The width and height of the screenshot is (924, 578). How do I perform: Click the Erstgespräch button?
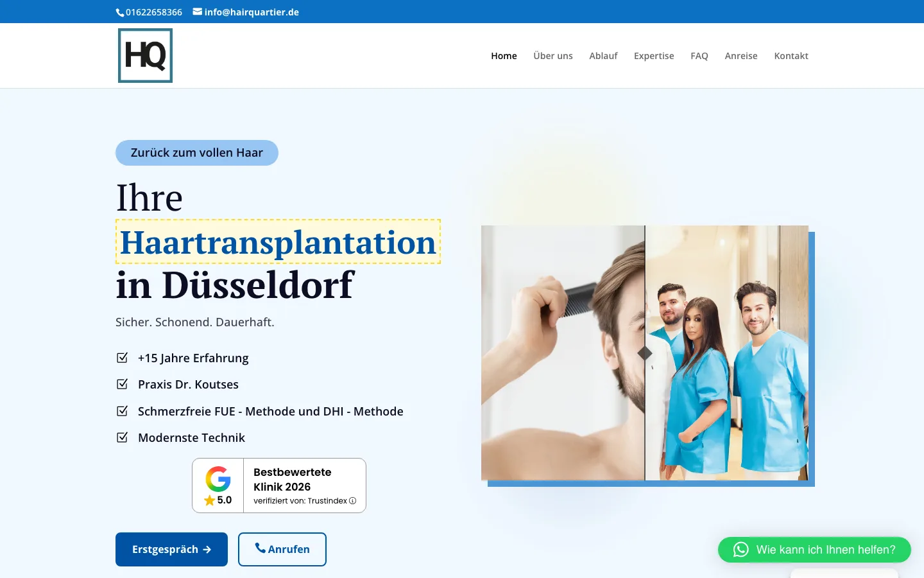(x=171, y=549)
